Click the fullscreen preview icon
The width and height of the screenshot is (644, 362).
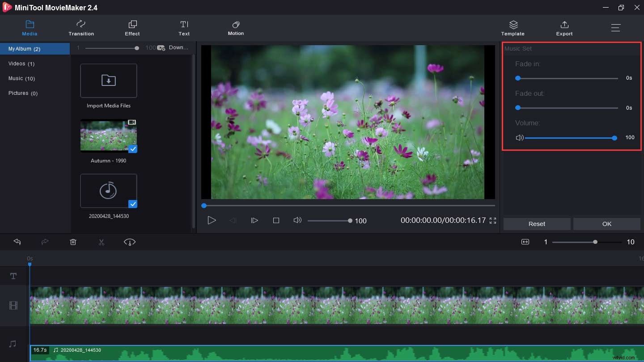[x=493, y=221]
